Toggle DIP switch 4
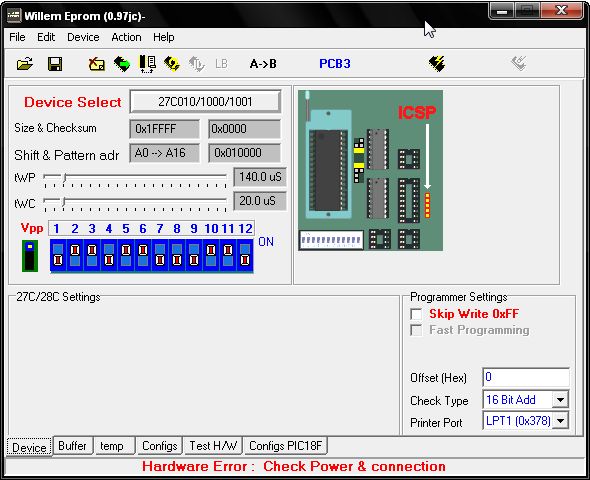This screenshot has width=590, height=480. (109, 255)
